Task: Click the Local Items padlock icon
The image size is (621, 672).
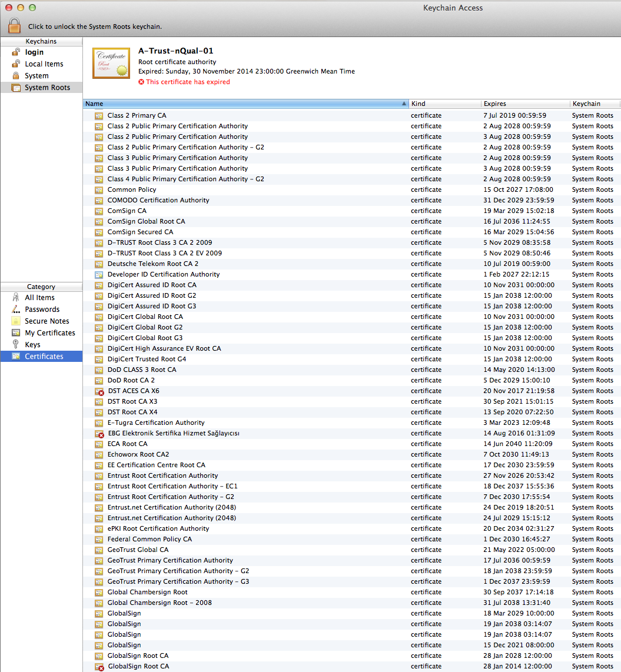Action: [x=16, y=64]
